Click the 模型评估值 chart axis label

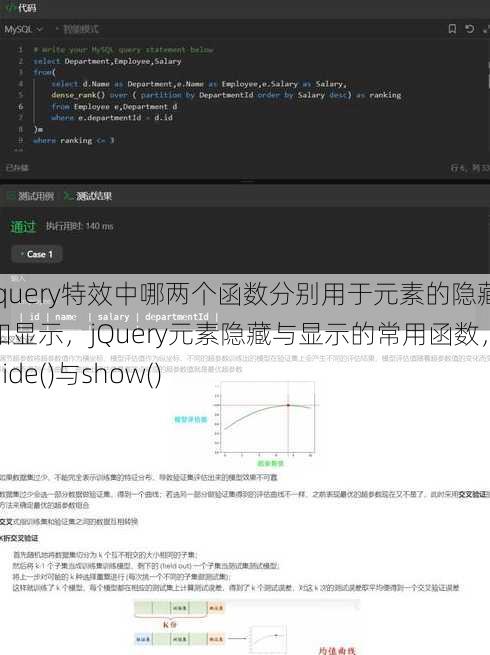coord(190,419)
